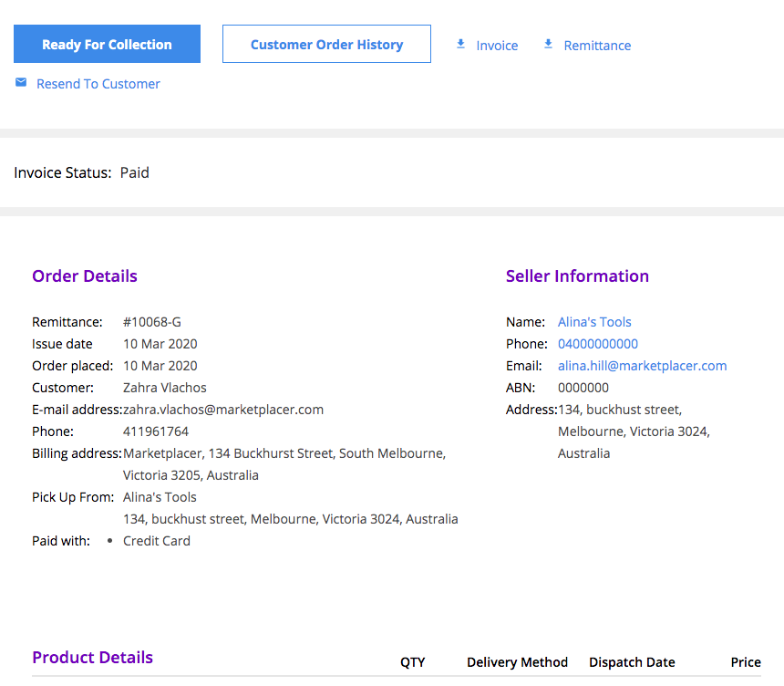The width and height of the screenshot is (784, 686).
Task: Select the pick up address line
Action: [x=291, y=519]
